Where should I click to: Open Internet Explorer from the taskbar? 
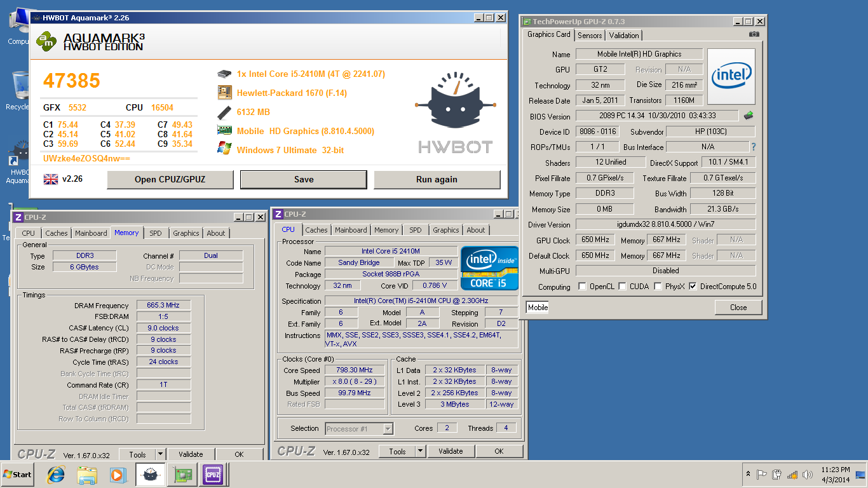click(x=56, y=475)
